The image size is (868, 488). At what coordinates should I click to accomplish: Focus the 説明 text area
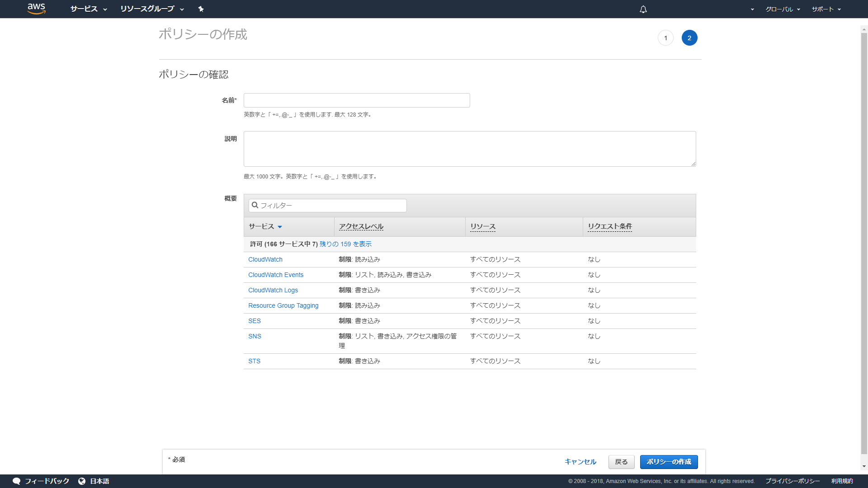470,149
